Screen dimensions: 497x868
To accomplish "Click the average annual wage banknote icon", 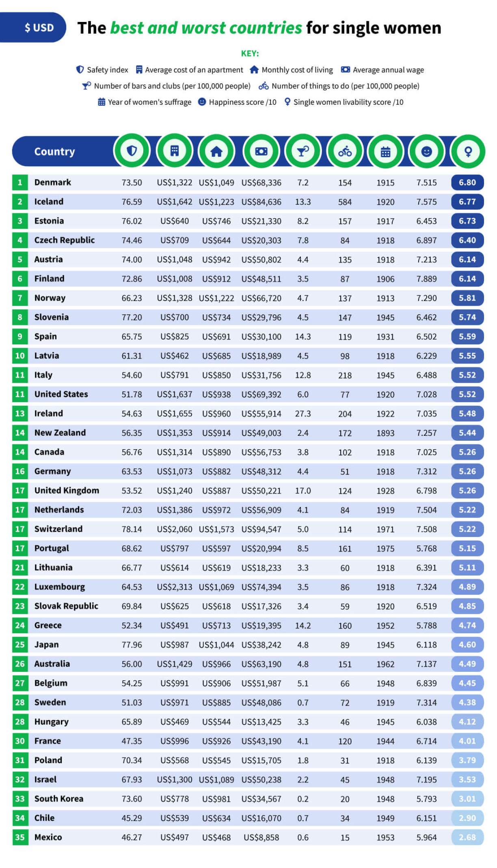I will 261,152.
